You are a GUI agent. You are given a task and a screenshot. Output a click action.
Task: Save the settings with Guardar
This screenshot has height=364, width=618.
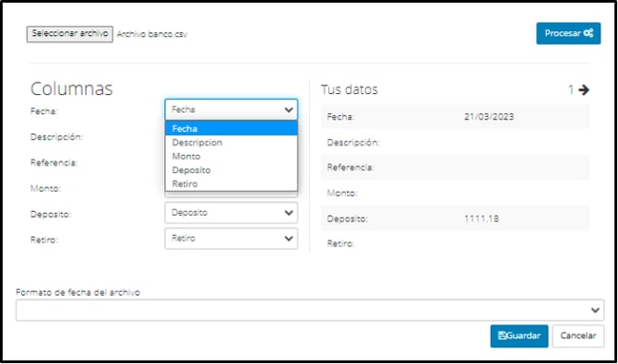pyautogui.click(x=519, y=336)
